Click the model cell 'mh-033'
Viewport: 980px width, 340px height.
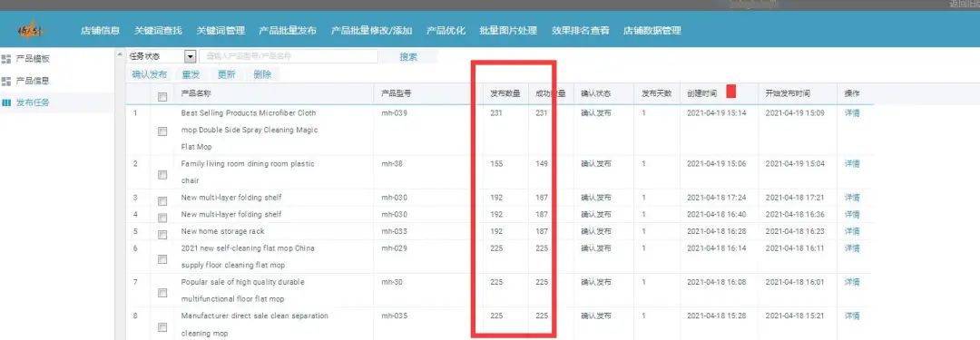tap(394, 231)
